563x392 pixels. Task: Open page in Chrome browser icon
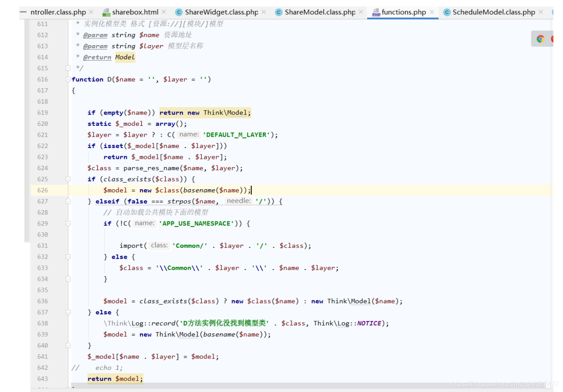pyautogui.click(x=540, y=39)
